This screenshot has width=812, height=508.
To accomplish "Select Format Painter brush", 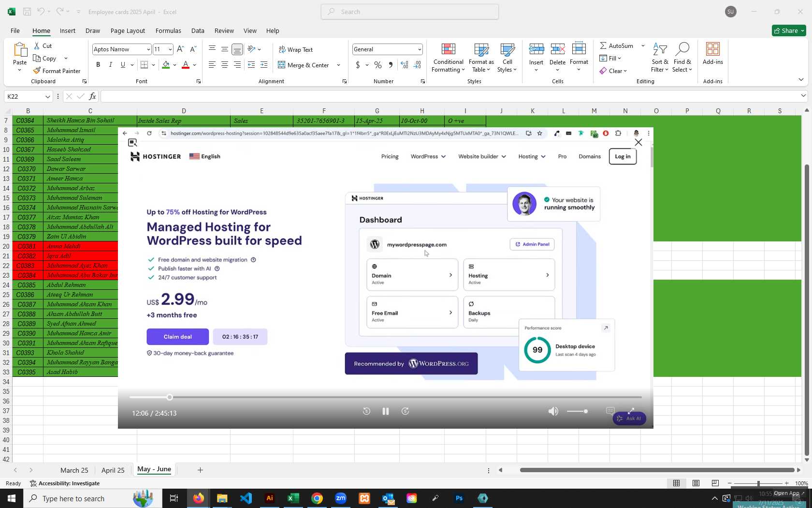I will click(57, 71).
